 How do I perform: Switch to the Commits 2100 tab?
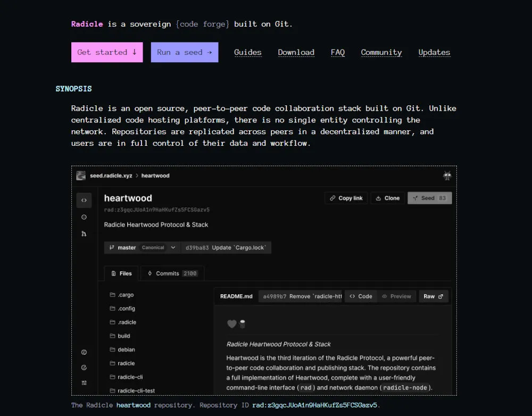172,273
